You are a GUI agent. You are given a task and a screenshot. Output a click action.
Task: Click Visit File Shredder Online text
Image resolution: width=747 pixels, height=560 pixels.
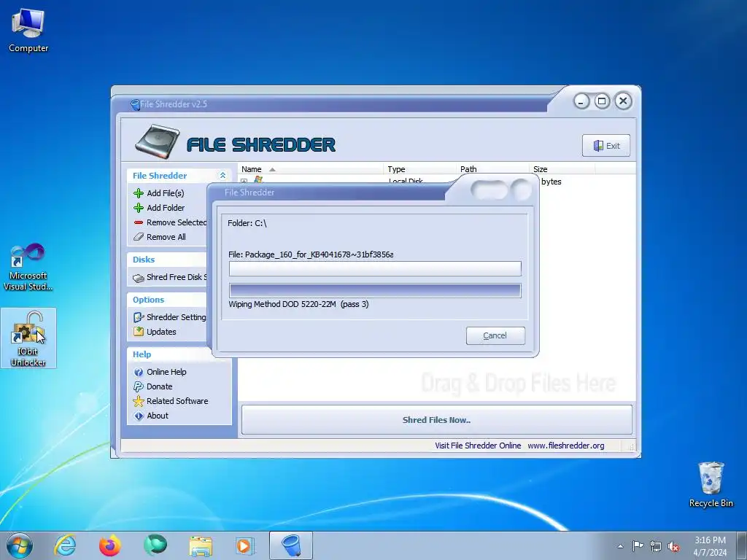click(478, 446)
